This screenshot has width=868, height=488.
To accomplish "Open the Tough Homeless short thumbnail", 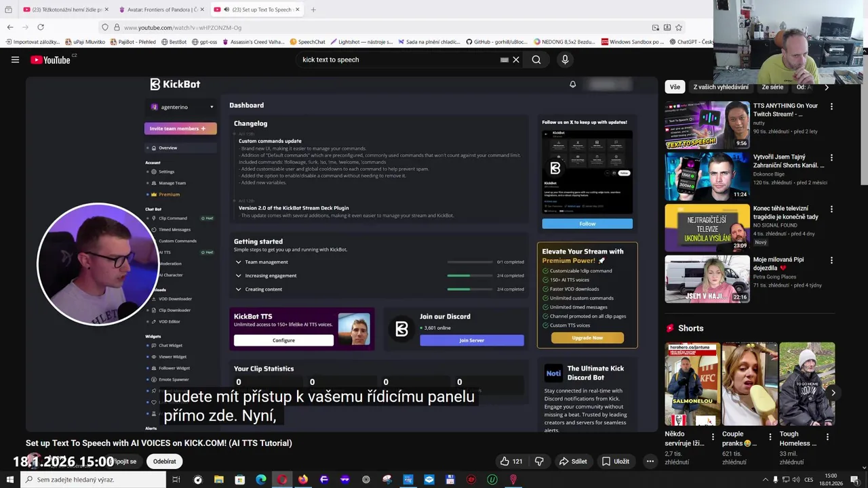I will click(807, 384).
